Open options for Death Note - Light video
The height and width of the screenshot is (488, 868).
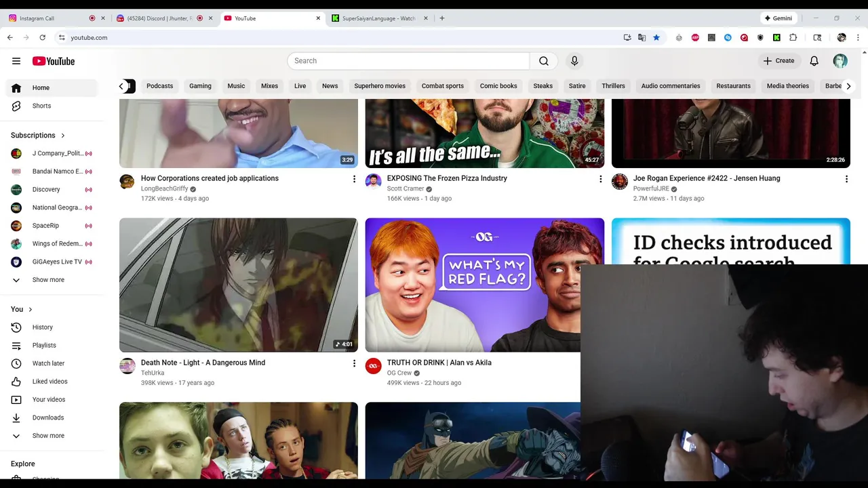[x=353, y=363]
